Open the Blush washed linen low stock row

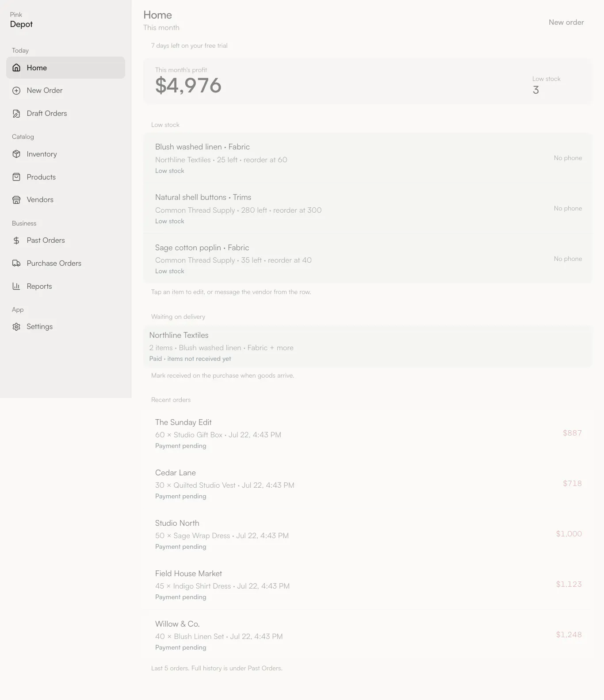[x=367, y=158]
